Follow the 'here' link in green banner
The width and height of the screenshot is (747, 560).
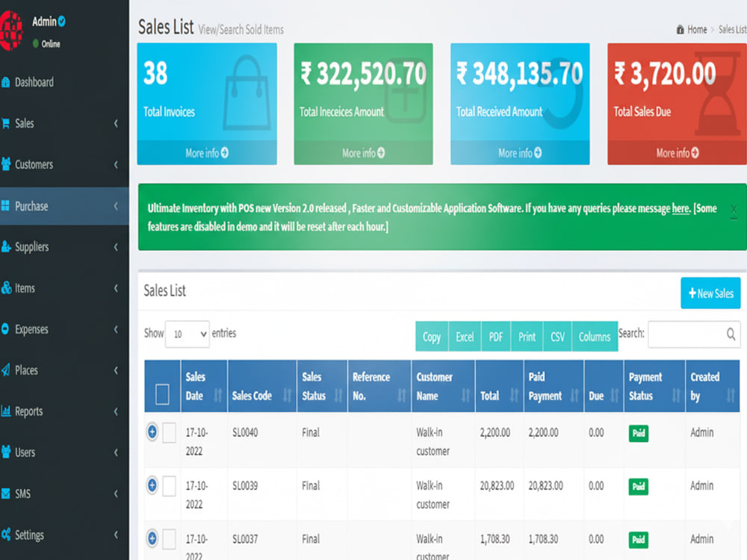coord(681,208)
